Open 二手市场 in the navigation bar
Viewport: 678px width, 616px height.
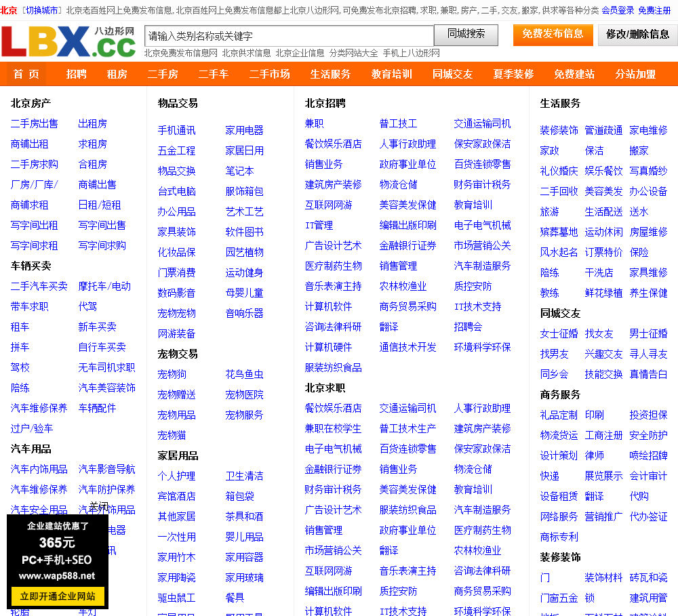click(x=269, y=74)
